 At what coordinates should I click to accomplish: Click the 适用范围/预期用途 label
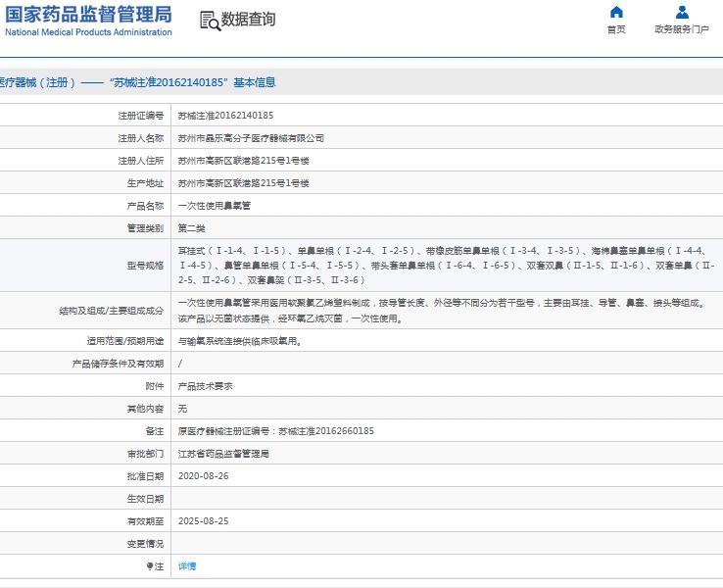pos(125,341)
